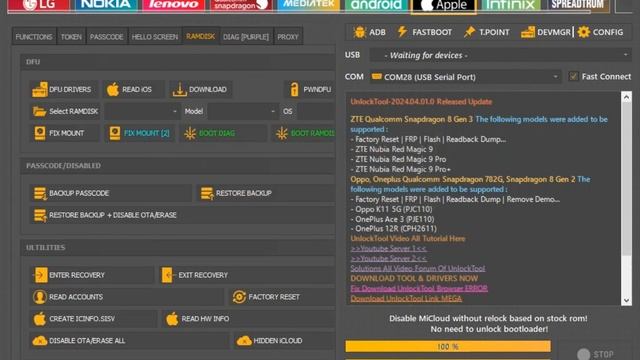Start Boot Ramdisk
Image resolution: width=640 pixels, height=360 pixels.
coord(304,133)
